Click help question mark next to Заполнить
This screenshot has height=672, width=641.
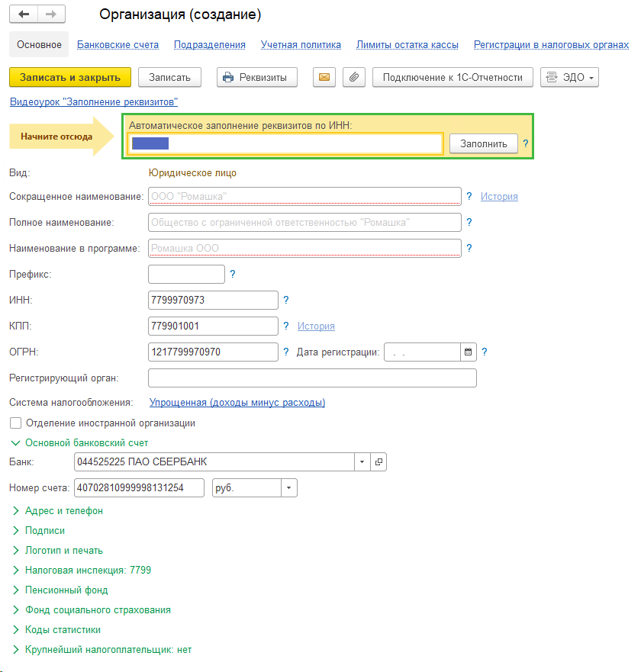(x=525, y=143)
